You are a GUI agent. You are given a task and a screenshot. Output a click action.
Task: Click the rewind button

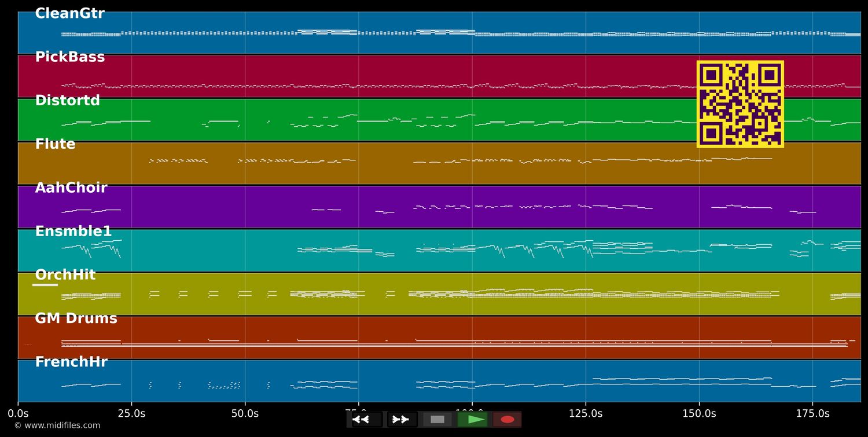point(366,420)
